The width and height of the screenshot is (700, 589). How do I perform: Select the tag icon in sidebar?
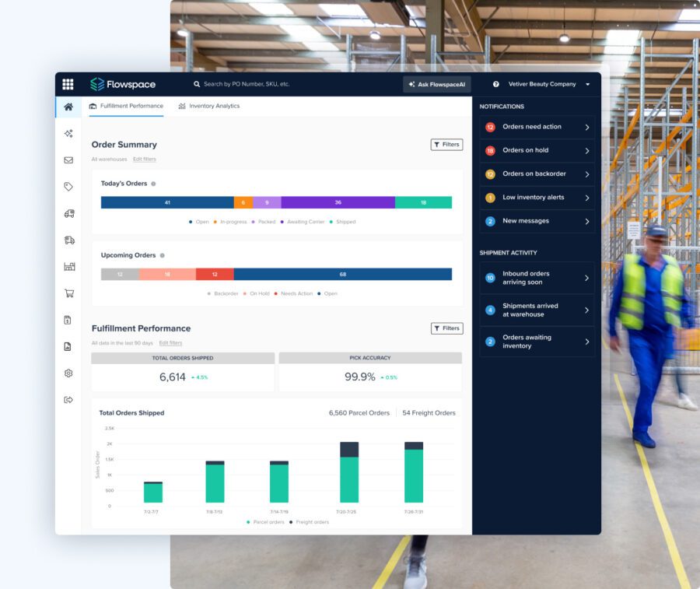click(x=68, y=187)
